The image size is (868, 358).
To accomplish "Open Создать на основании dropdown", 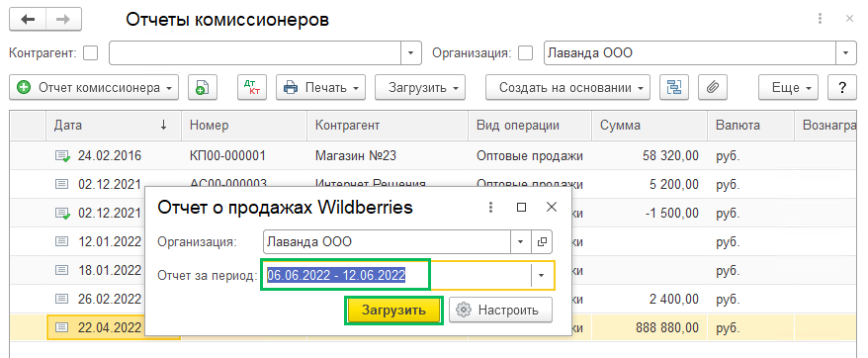I will click(568, 88).
